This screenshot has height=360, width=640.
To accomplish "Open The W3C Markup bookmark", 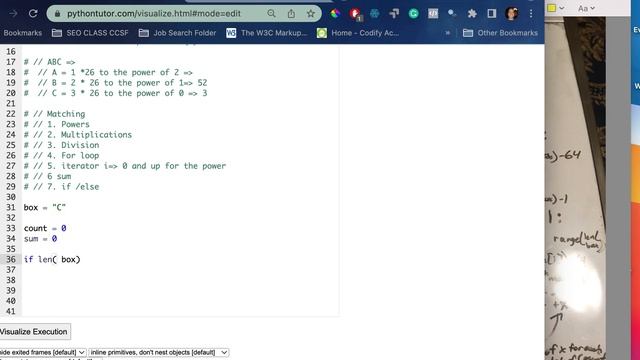I will pyautogui.click(x=267, y=33).
